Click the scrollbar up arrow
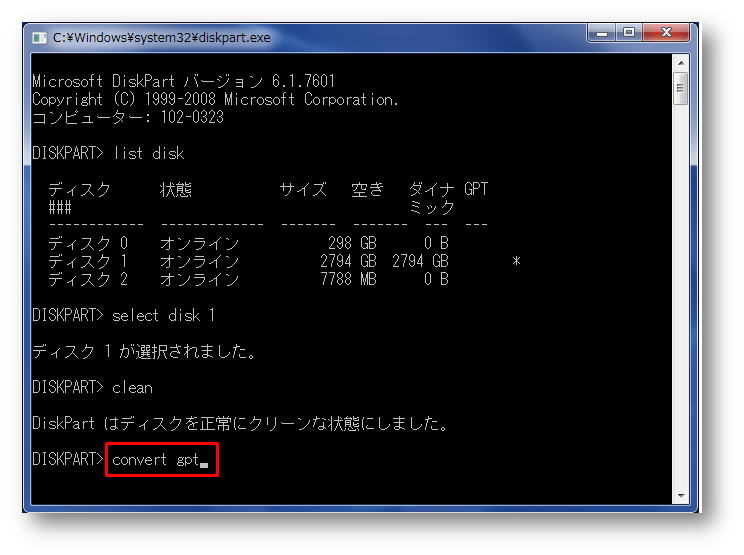 (681, 63)
